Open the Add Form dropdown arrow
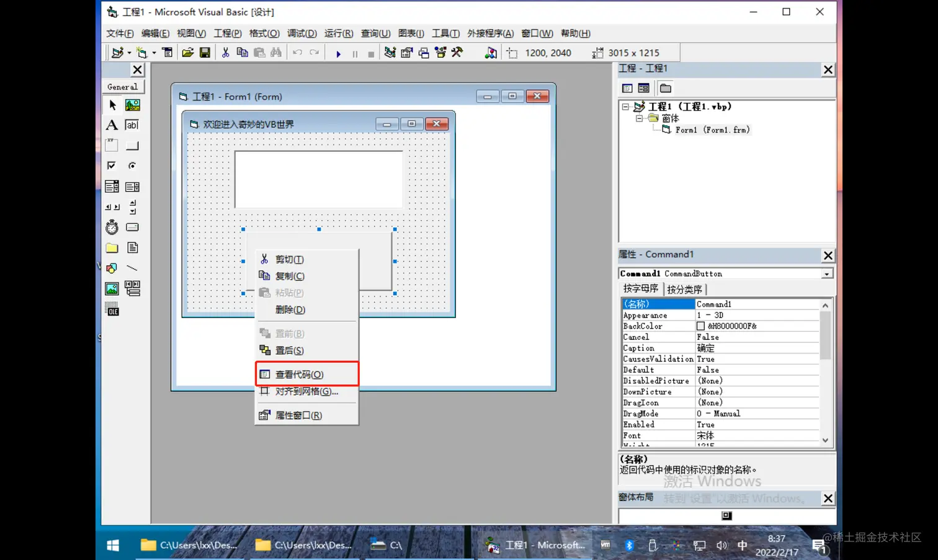 pyautogui.click(x=154, y=53)
